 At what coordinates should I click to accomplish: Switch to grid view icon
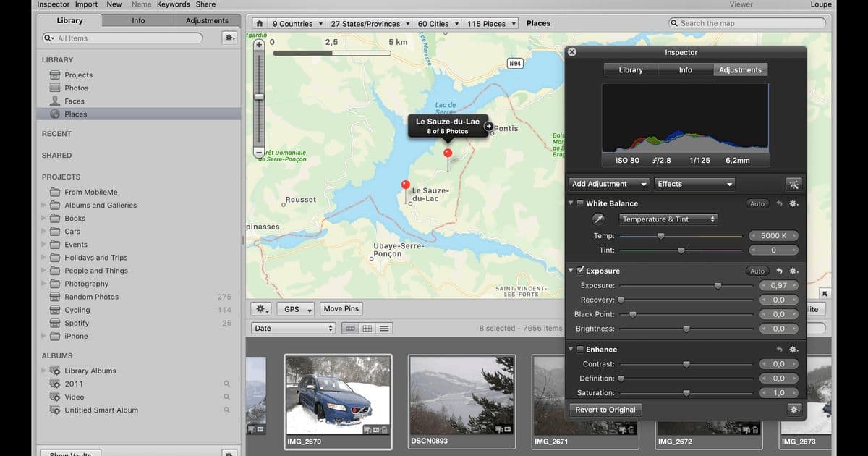coord(367,327)
